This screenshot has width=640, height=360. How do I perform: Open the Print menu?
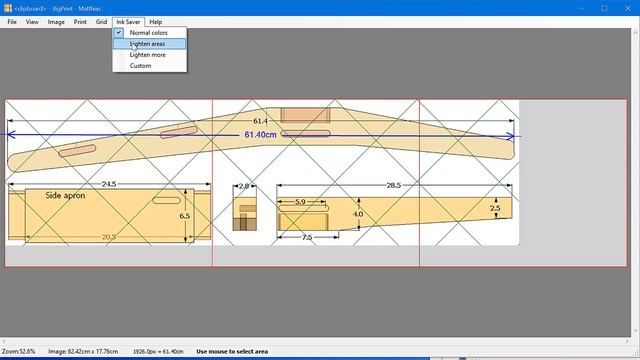[80, 22]
